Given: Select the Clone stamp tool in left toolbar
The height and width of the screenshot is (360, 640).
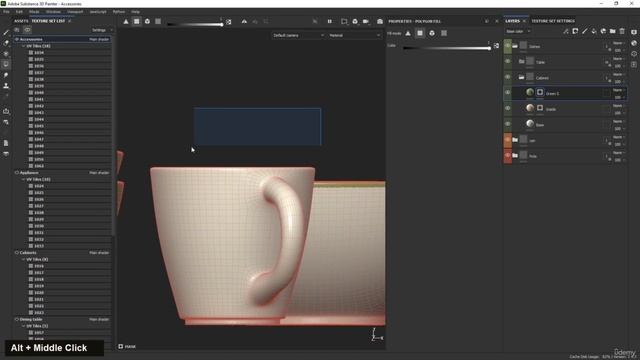Looking at the screenshot, I should 6,86.
